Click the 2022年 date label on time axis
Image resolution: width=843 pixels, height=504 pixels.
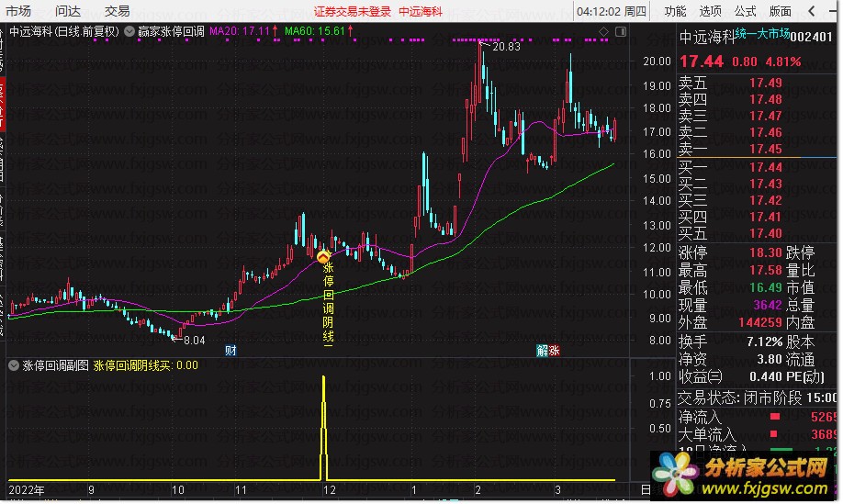pos(27,490)
